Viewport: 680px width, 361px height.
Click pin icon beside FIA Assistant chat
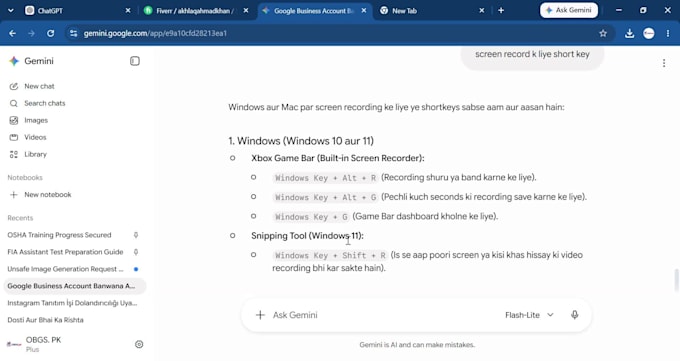[x=136, y=252]
